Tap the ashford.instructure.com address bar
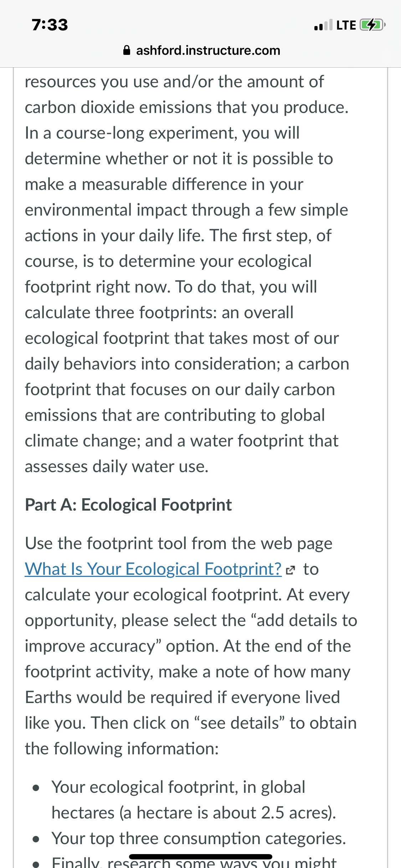 coord(201,50)
